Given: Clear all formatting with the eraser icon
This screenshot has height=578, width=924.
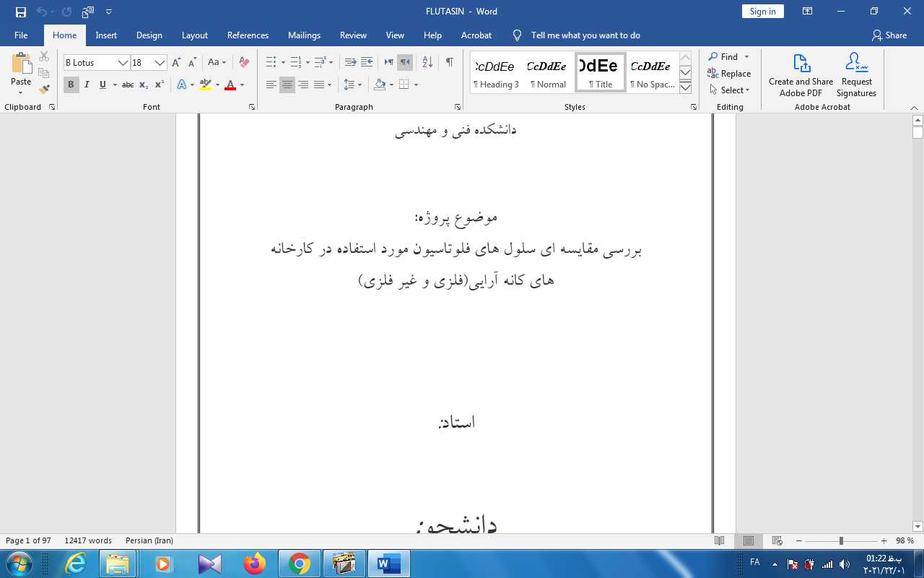Looking at the screenshot, I should pos(244,63).
